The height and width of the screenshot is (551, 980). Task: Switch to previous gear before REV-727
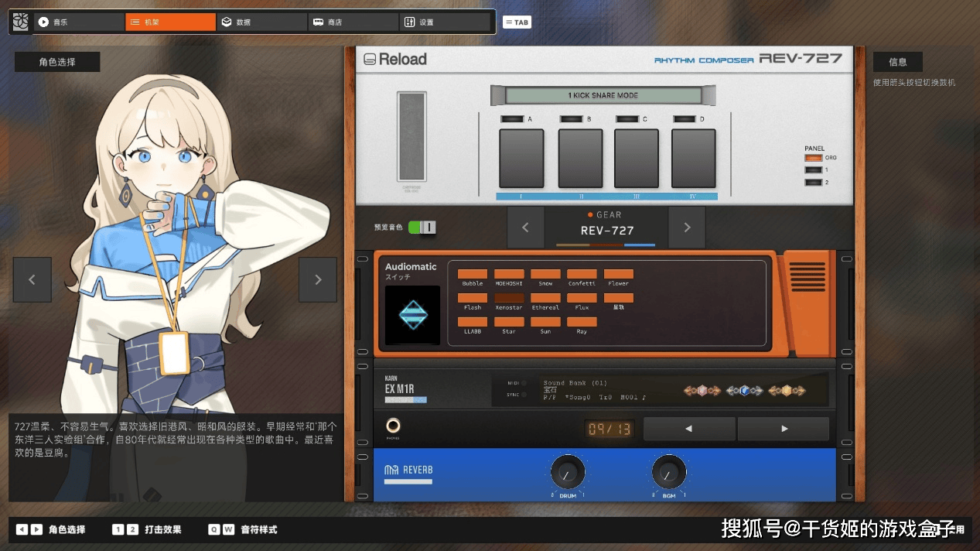click(x=526, y=228)
